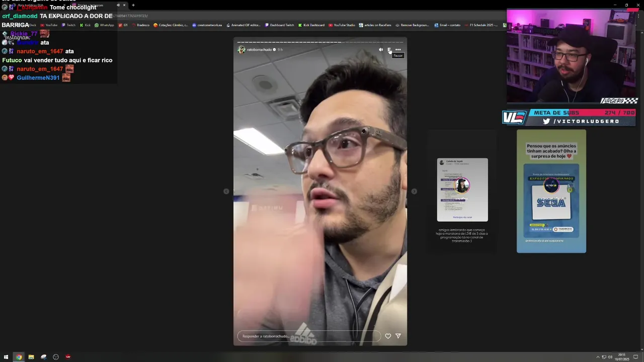Open ratoborrachudo's profile avatar
The height and width of the screenshot is (362, 644).
point(242,49)
